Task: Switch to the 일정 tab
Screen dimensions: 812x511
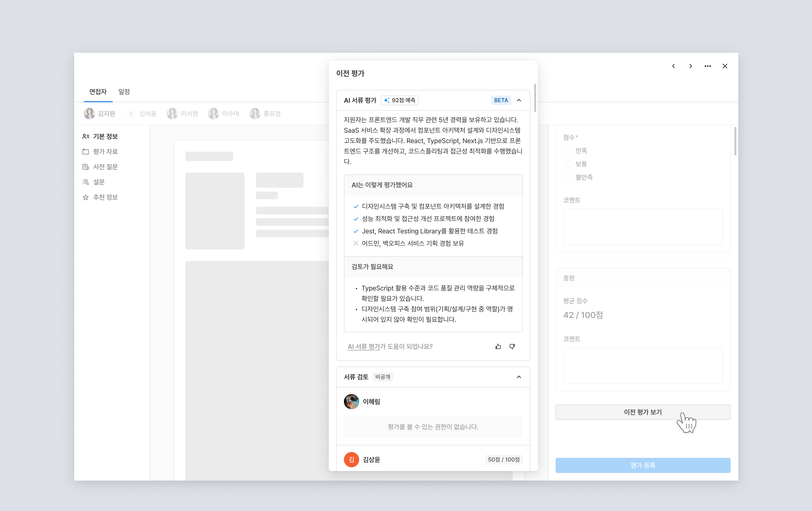Action: pos(124,92)
